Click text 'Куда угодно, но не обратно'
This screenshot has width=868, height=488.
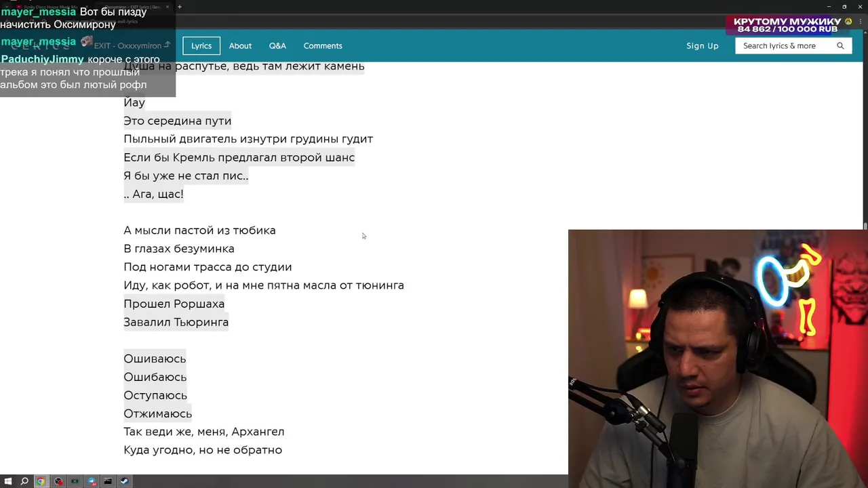click(203, 450)
